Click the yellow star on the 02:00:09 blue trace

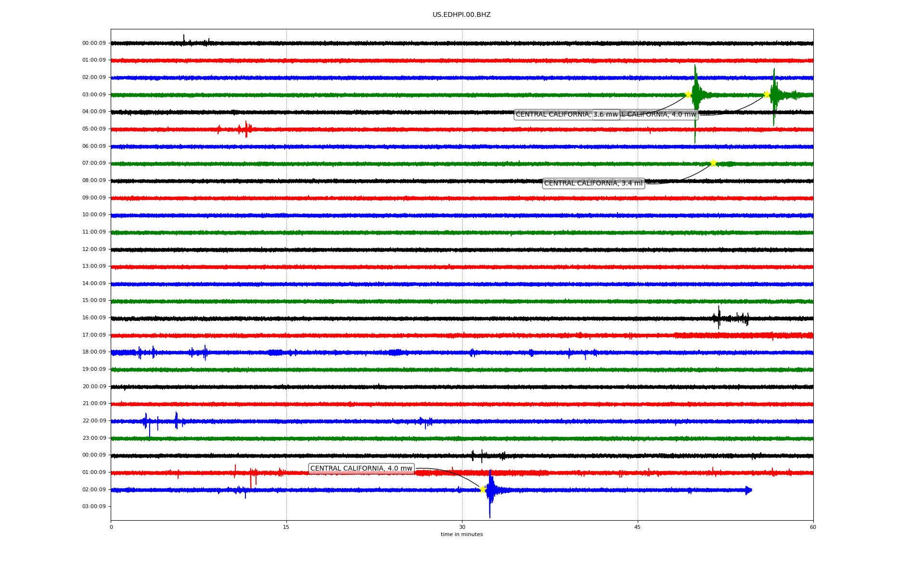click(x=482, y=489)
